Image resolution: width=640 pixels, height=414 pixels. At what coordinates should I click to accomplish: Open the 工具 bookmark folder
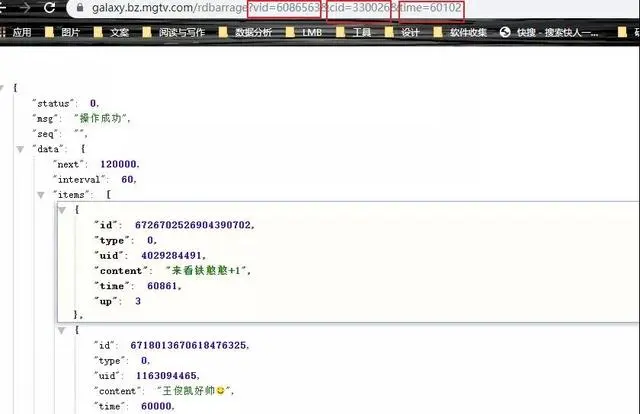[353, 32]
